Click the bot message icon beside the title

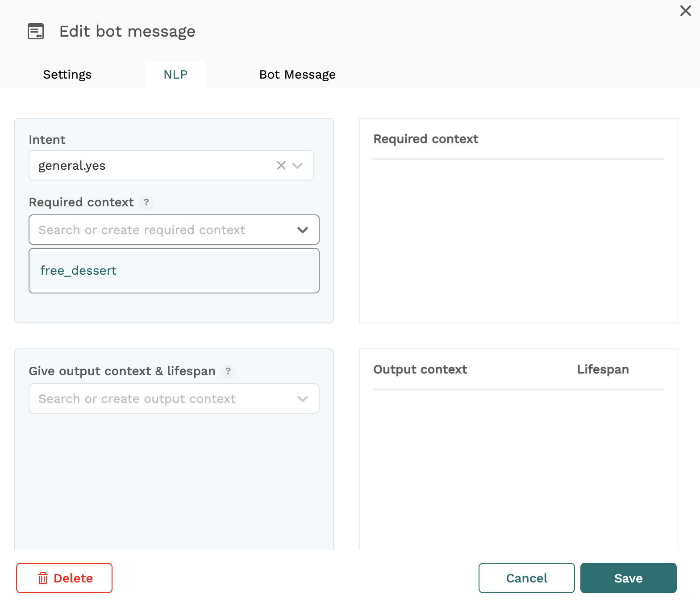36,31
